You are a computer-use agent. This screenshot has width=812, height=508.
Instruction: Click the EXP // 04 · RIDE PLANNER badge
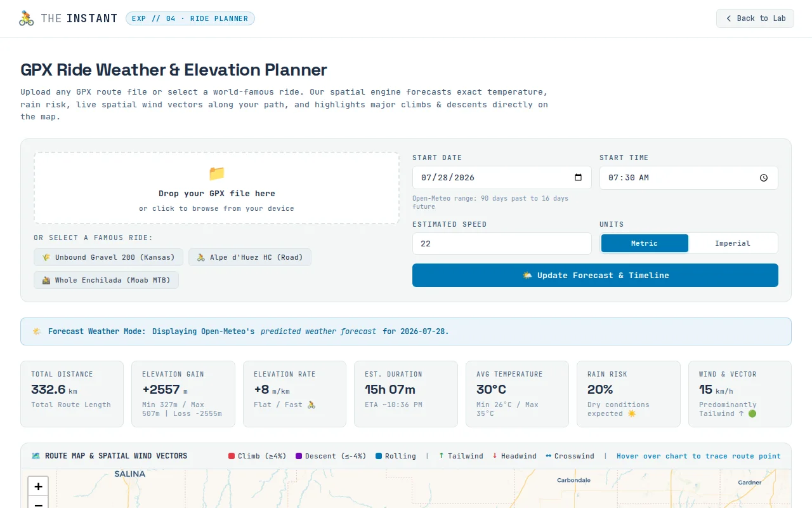coord(190,18)
